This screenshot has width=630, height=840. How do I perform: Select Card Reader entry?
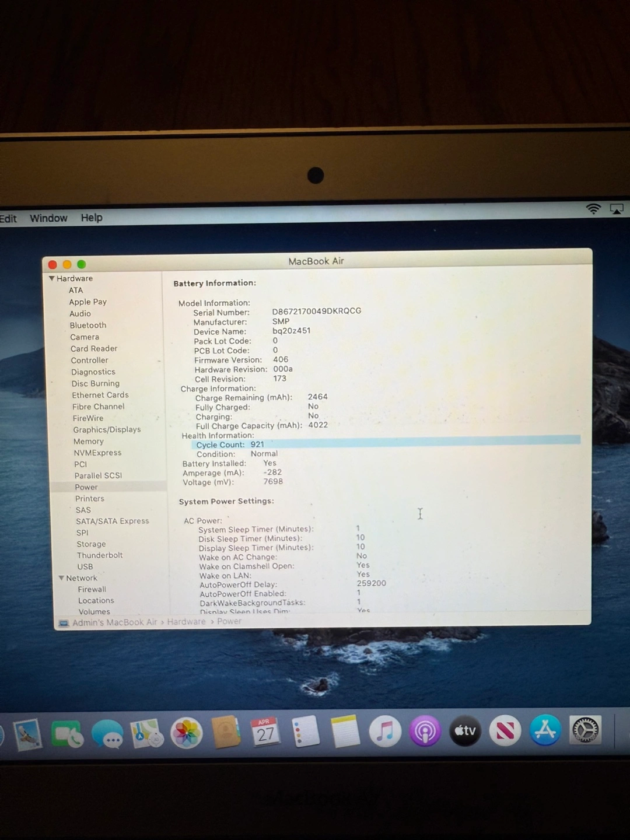(94, 349)
